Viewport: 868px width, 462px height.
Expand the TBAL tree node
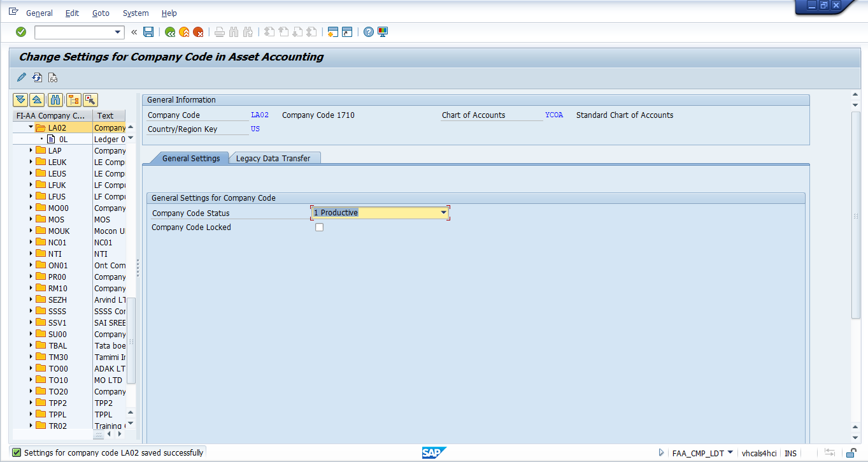click(31, 345)
